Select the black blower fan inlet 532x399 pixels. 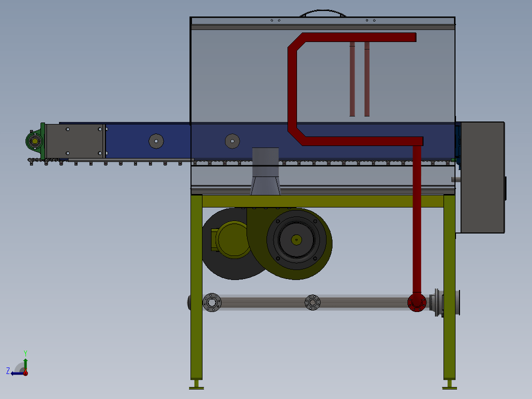point(296,239)
